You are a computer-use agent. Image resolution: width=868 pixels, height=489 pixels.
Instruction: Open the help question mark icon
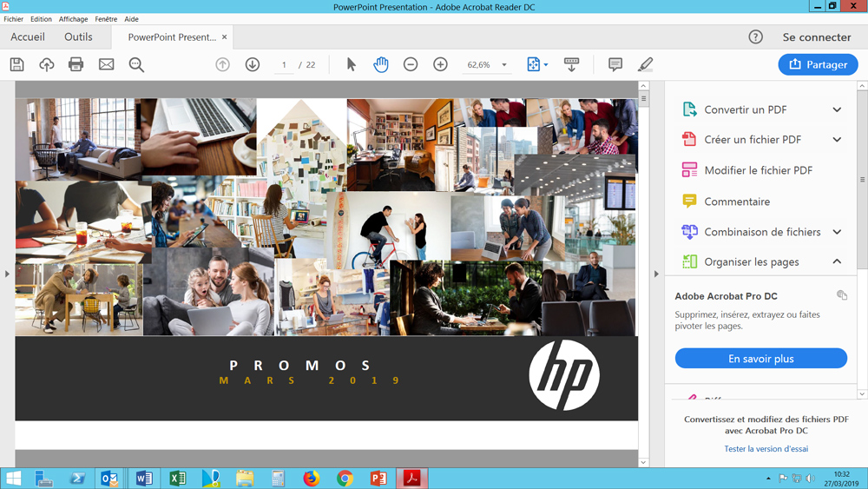(756, 37)
